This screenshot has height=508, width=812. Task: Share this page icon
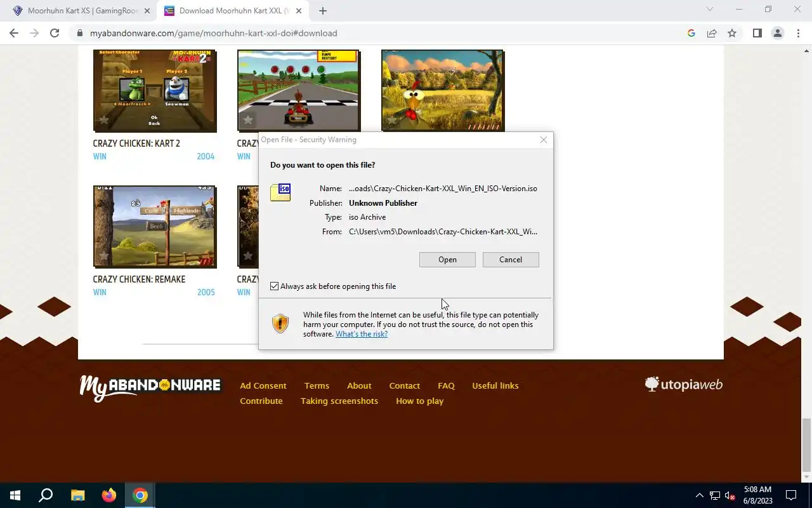712,33
